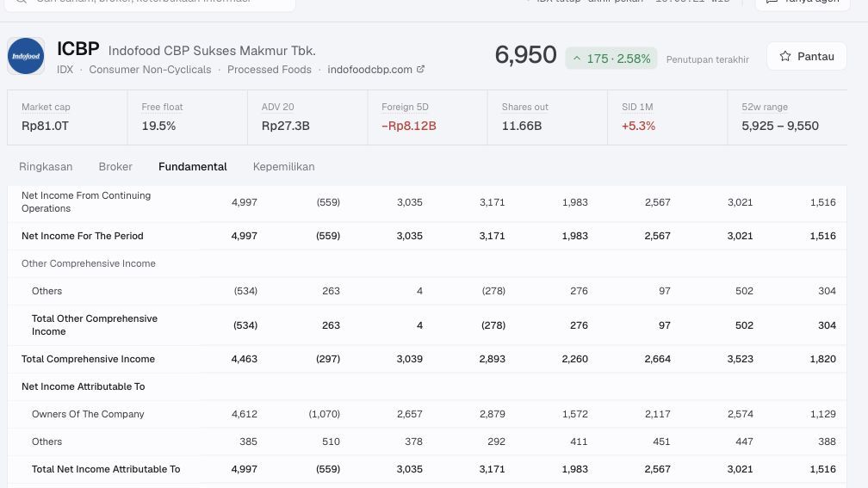Viewport: 868px width, 488px height.
Task: Click the Pantau watch button
Action: tap(807, 56)
